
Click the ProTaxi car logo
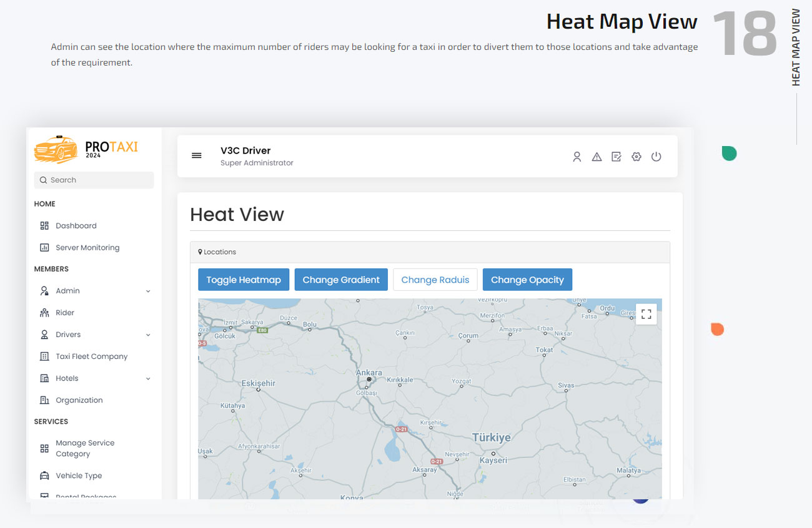(x=56, y=149)
